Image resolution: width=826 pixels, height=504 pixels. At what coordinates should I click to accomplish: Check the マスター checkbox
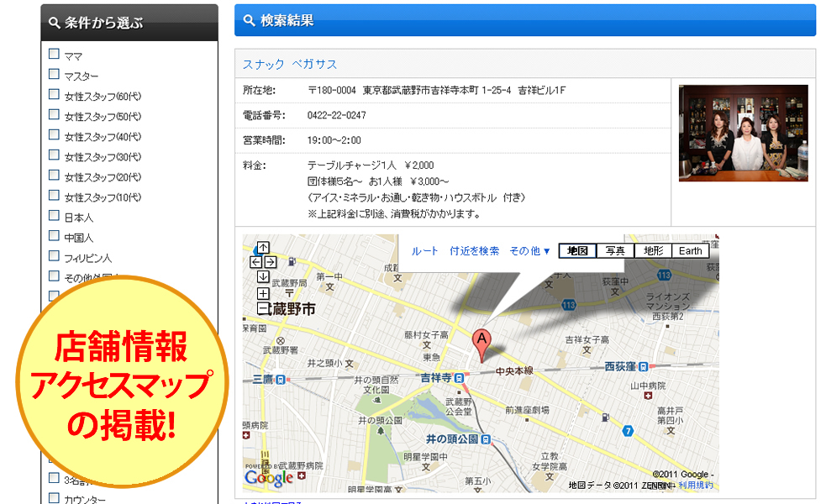pos(54,74)
